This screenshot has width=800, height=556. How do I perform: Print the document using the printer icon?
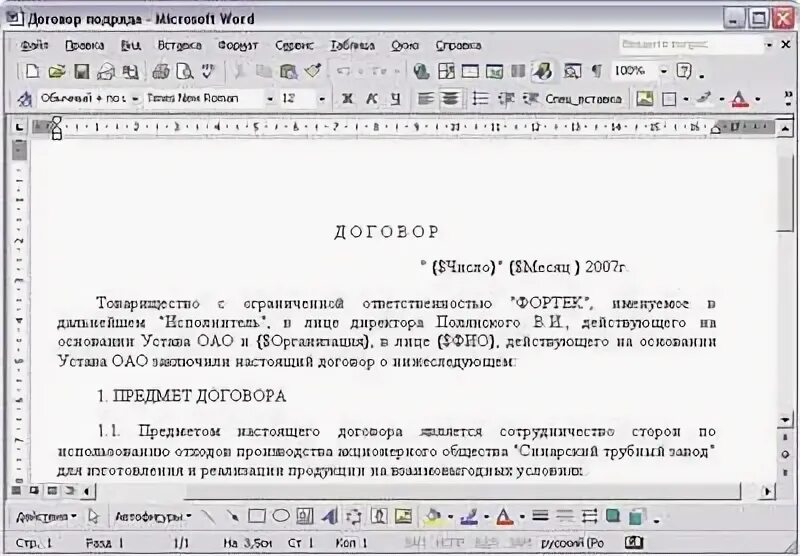(161, 71)
